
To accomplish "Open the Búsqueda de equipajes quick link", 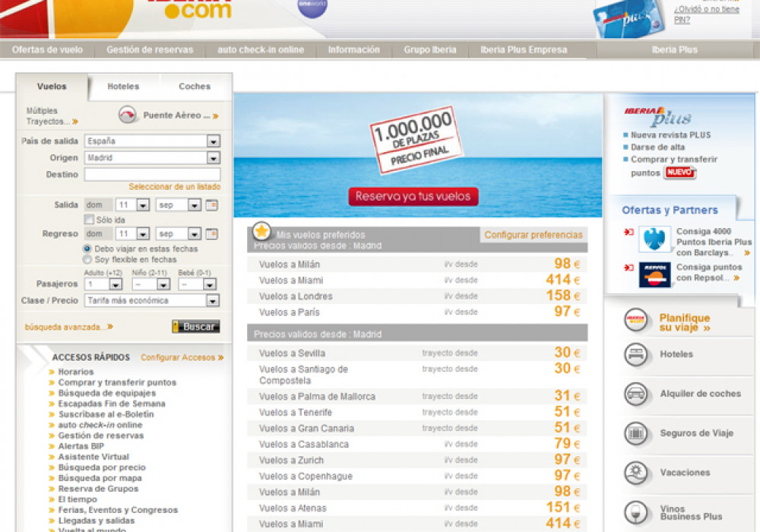I will (107, 393).
